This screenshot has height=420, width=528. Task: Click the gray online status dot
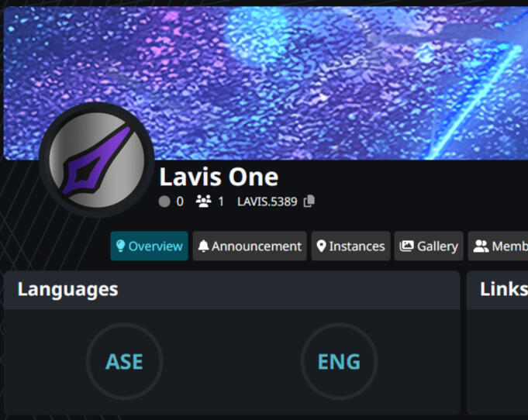click(164, 201)
